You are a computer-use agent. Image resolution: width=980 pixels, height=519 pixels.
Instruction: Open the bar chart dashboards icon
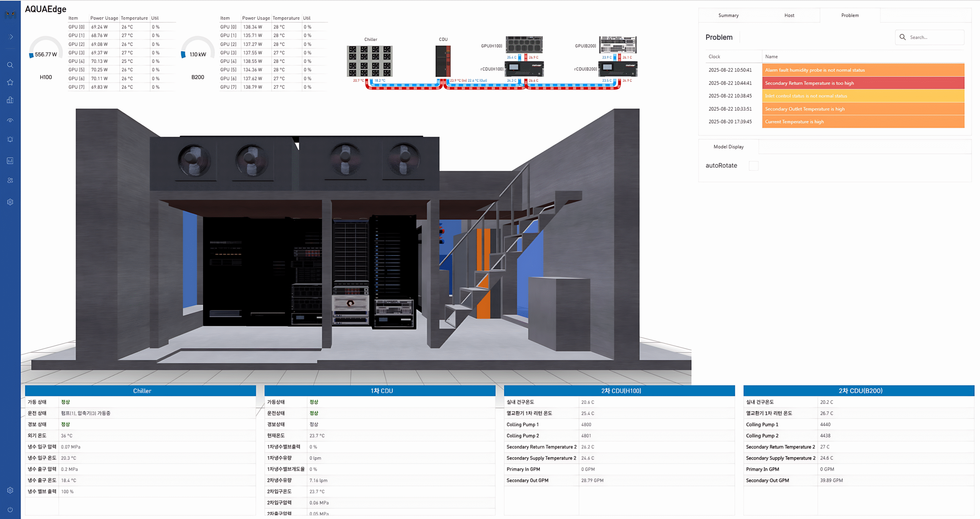10,100
